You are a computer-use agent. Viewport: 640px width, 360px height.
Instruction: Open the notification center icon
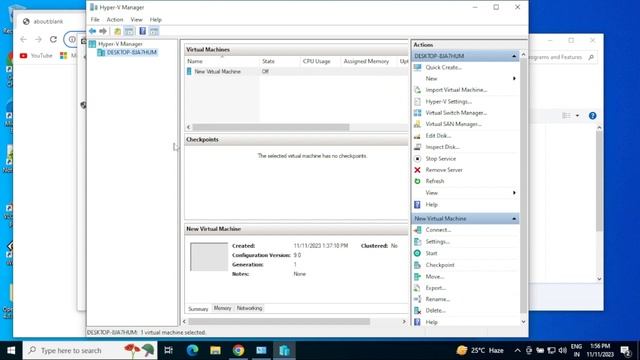[x=626, y=350]
